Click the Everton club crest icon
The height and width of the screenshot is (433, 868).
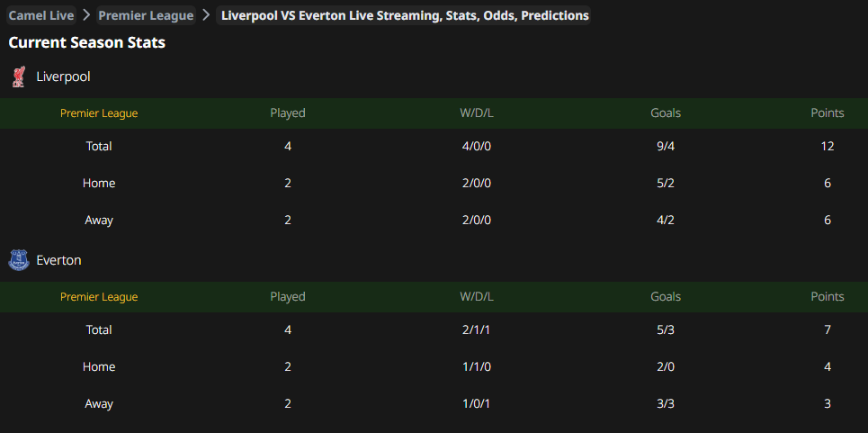click(19, 259)
